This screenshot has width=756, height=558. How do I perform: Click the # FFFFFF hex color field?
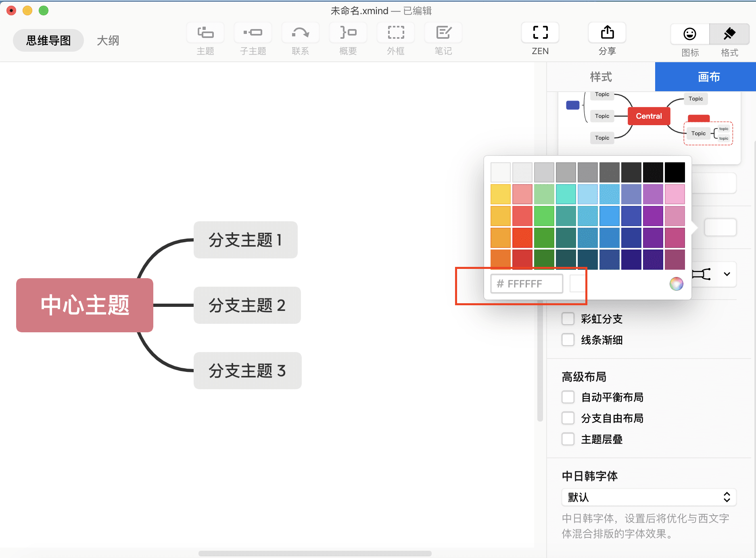pos(527,283)
